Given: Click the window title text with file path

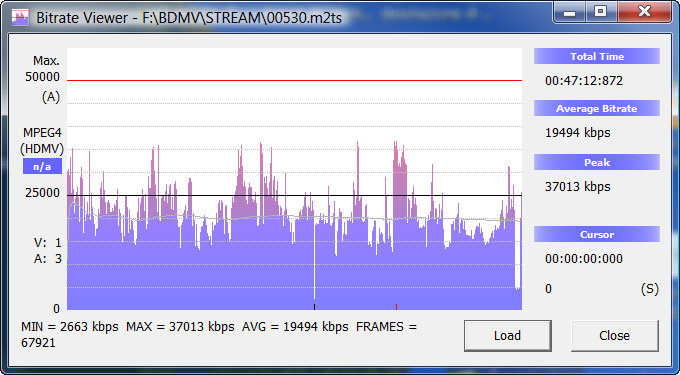Looking at the screenshot, I should pos(189,18).
